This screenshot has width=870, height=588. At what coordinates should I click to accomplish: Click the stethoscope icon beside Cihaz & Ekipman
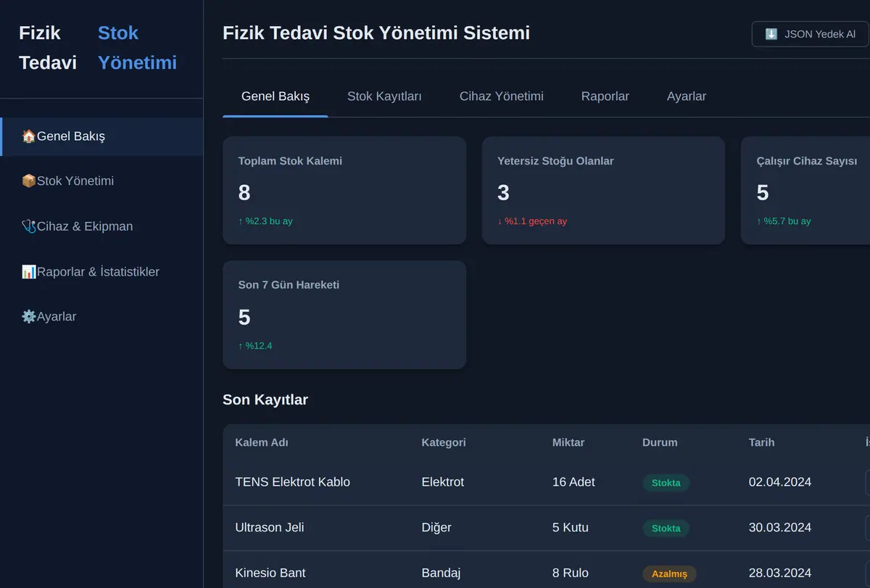pyautogui.click(x=29, y=226)
